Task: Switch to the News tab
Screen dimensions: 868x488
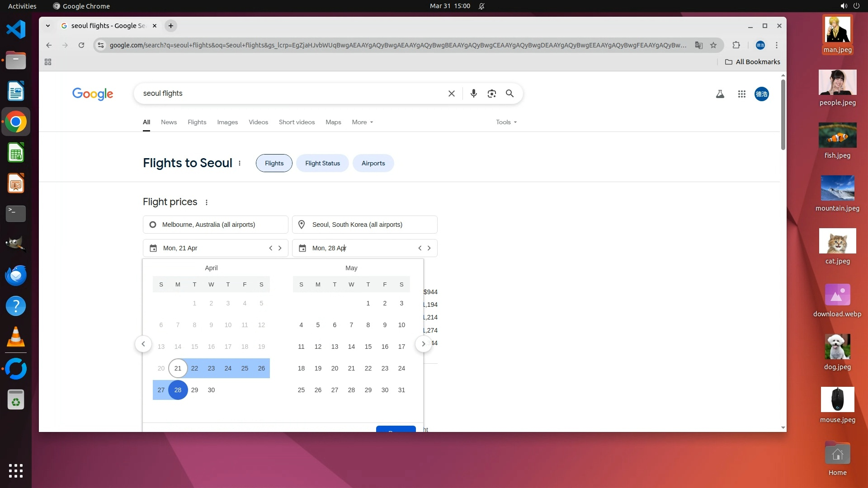Action: click(x=169, y=122)
